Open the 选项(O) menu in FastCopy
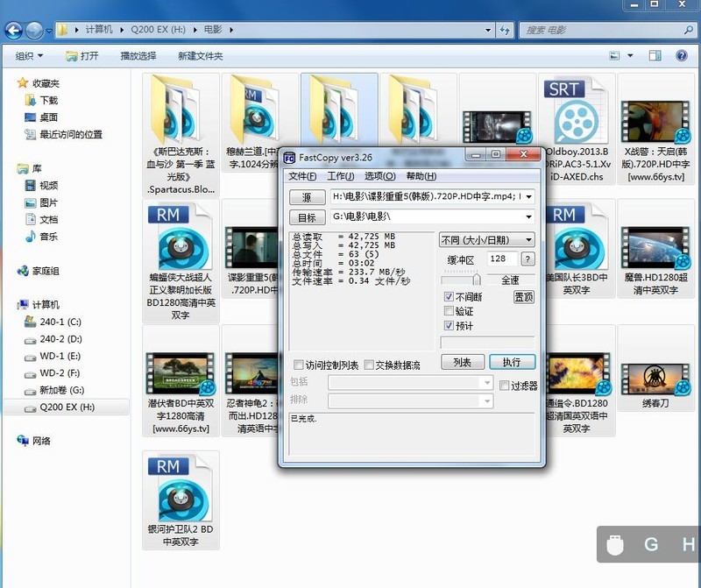Image resolution: width=701 pixels, height=588 pixels. (379, 177)
